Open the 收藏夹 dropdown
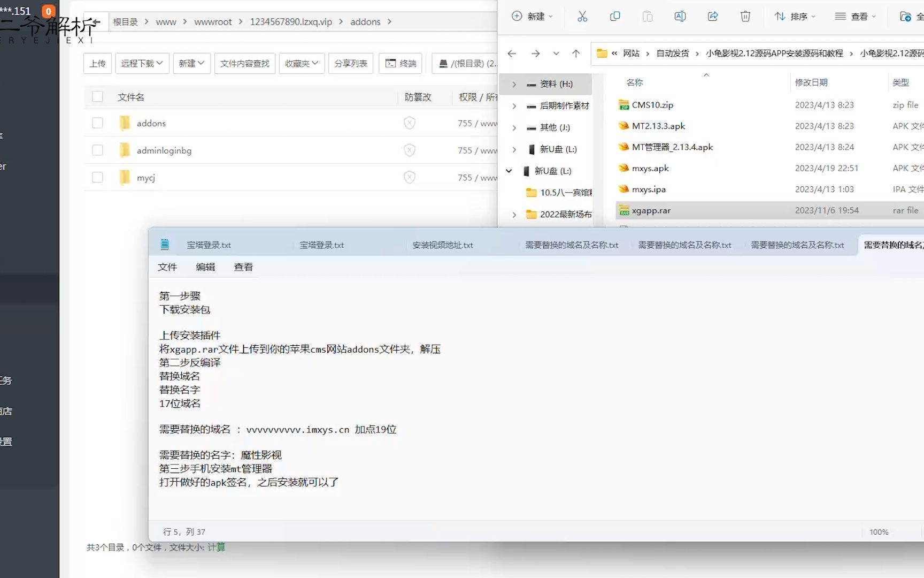Screen dimensions: 924x578 [302, 63]
